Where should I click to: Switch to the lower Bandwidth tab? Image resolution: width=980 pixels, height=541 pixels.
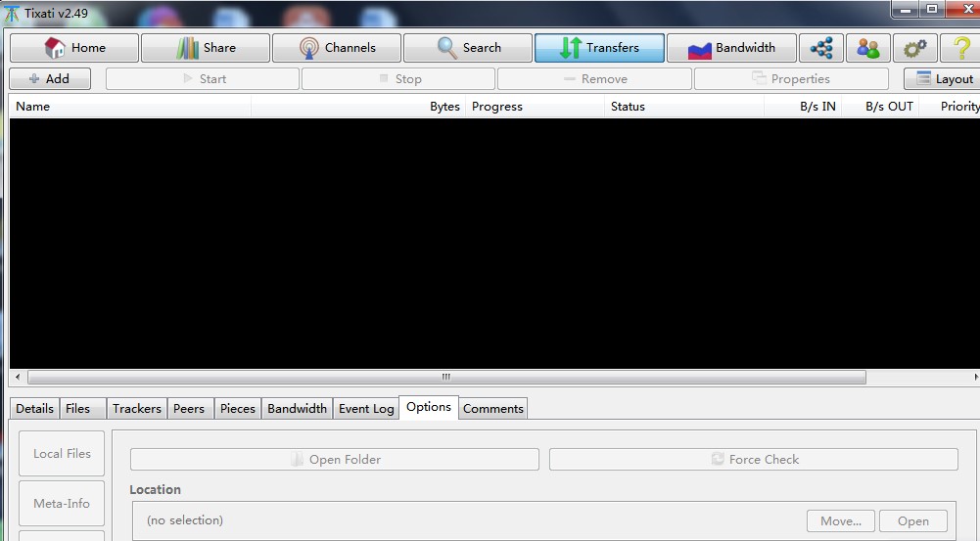[x=297, y=409]
